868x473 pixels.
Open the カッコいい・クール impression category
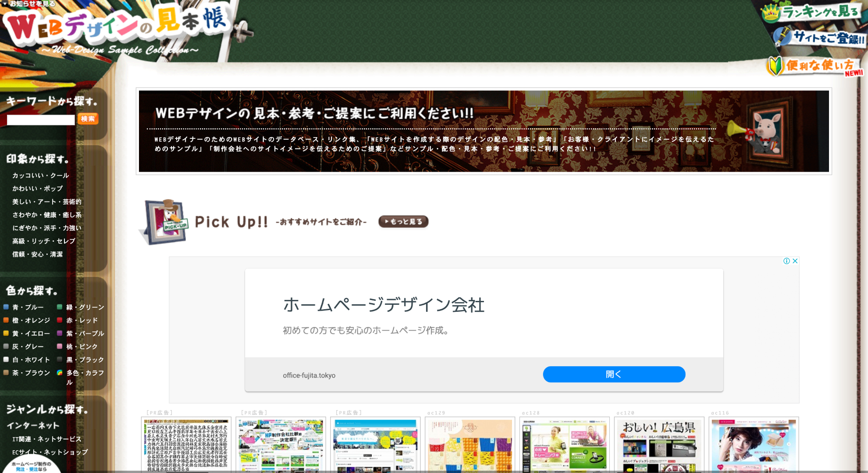coord(41,176)
